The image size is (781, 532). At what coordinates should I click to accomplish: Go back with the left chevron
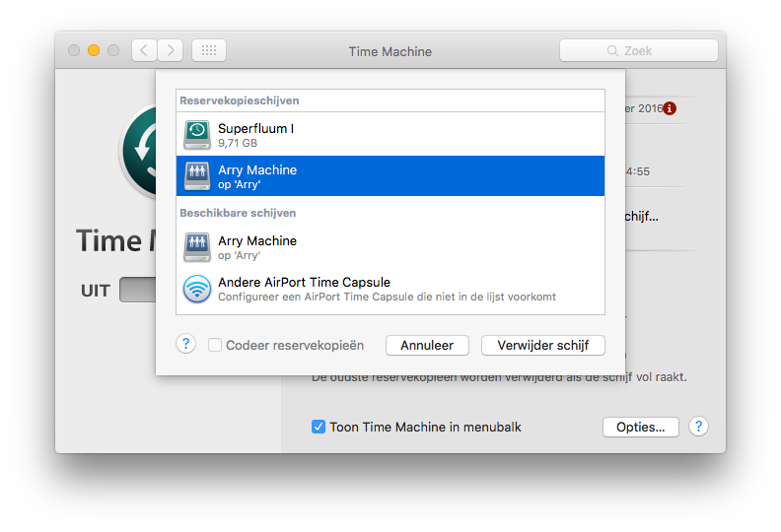click(x=144, y=50)
